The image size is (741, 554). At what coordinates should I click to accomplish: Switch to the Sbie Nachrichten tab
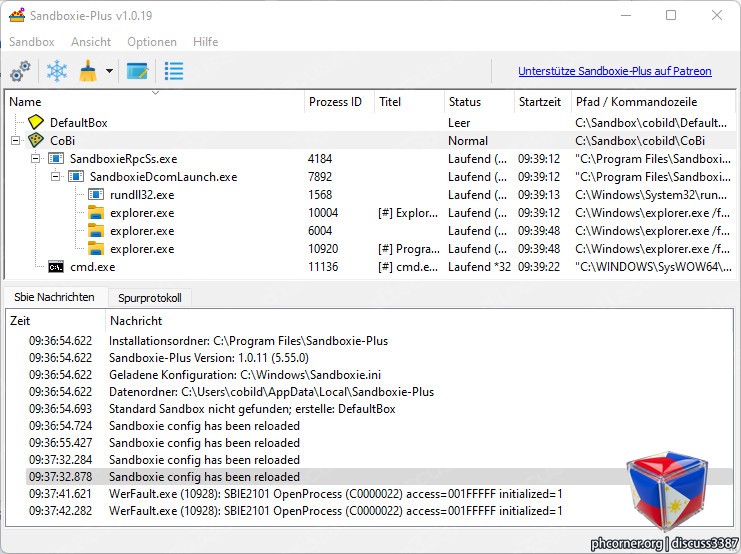point(54,297)
